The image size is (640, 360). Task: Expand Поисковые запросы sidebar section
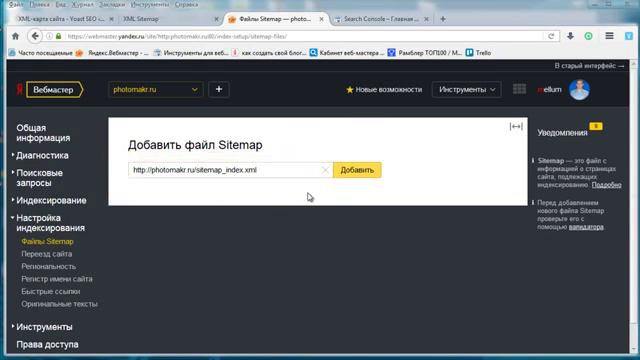(x=39, y=178)
